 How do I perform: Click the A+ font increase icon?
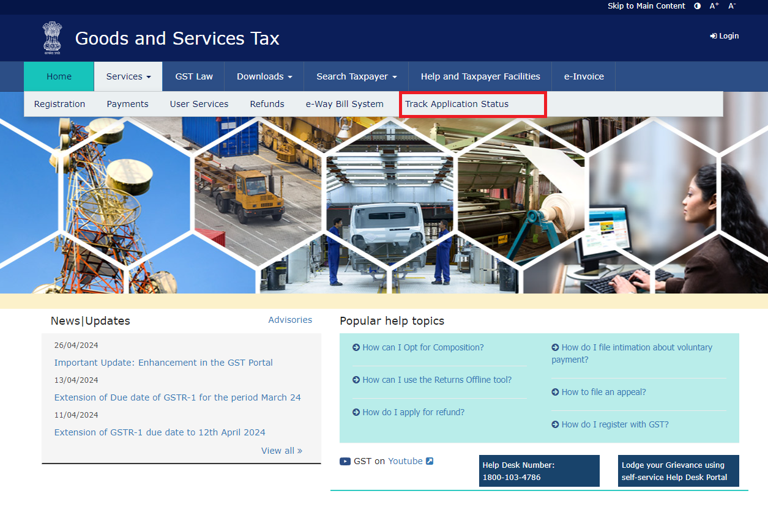(x=714, y=6)
